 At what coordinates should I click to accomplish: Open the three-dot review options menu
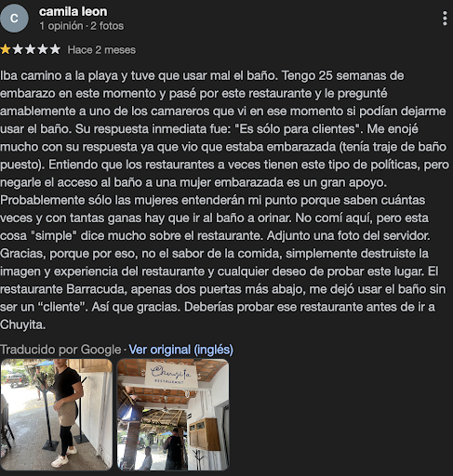(x=445, y=19)
